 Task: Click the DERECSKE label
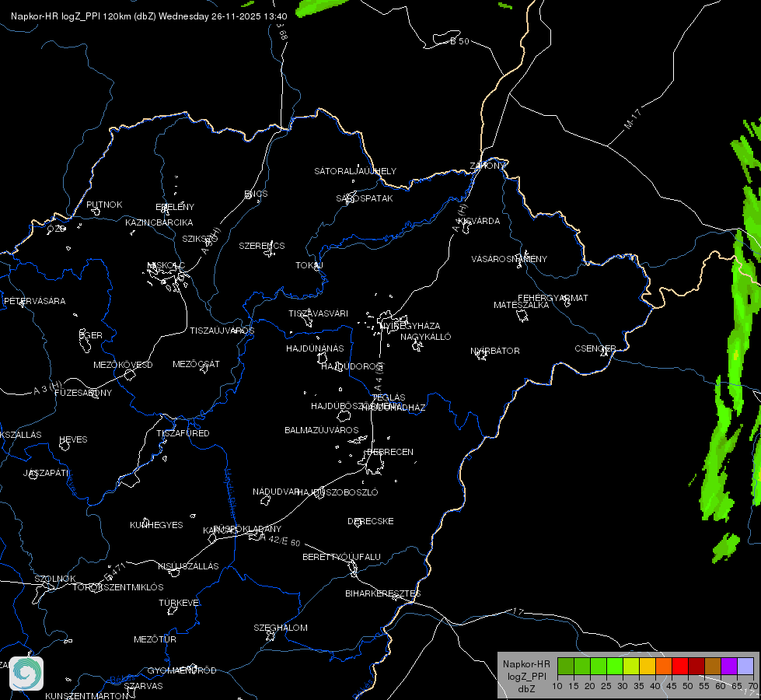371,521
